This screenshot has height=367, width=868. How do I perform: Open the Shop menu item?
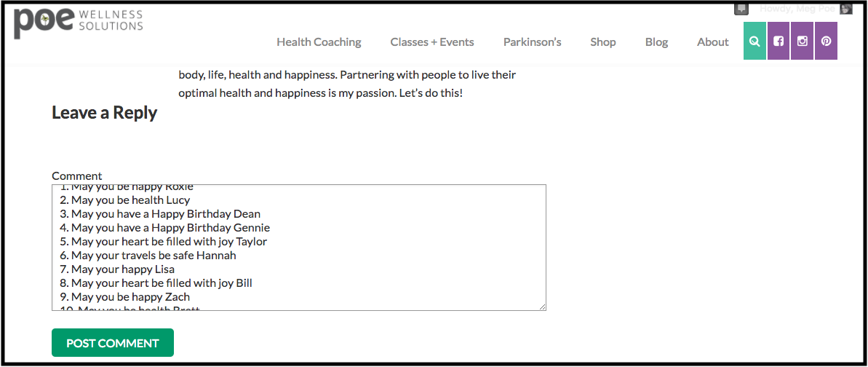pyautogui.click(x=603, y=42)
